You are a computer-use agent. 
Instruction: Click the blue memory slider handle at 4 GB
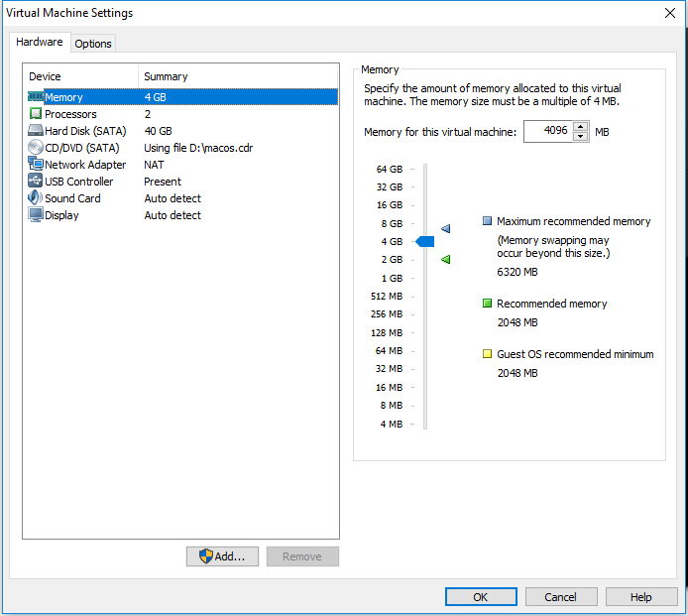424,241
